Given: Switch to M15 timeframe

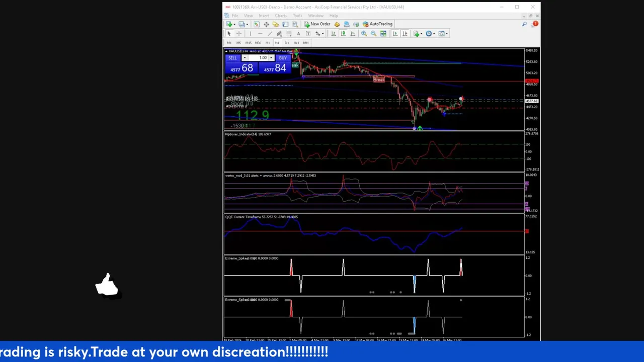Looking at the screenshot, I should coord(248,43).
